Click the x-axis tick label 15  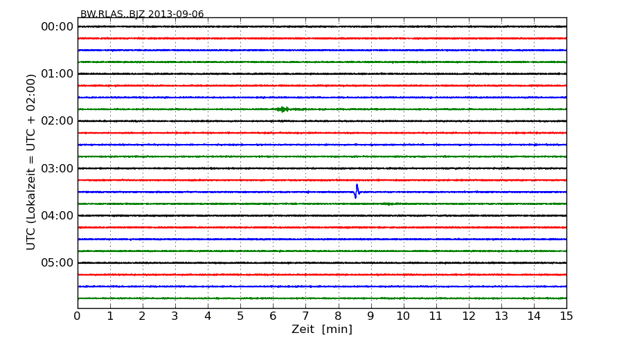[x=566, y=316]
